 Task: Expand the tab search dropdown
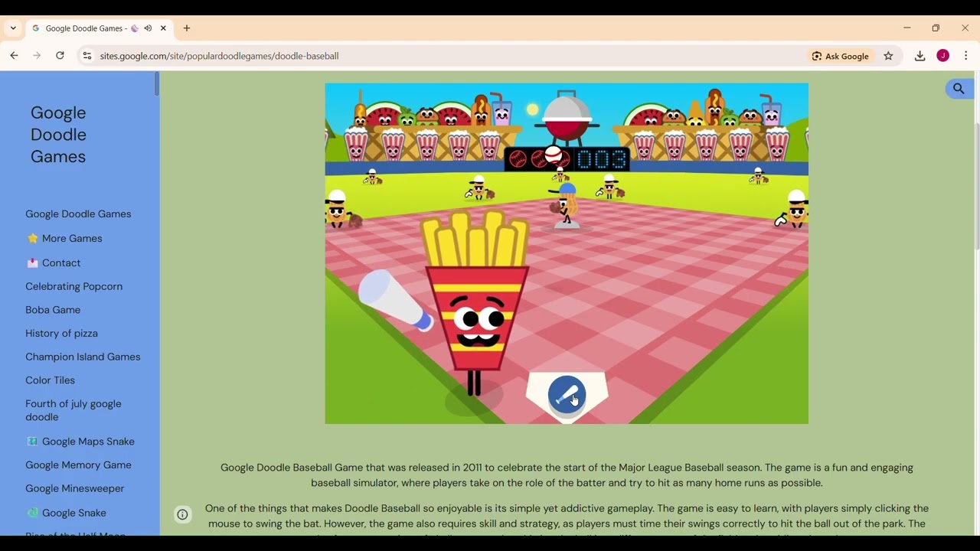[x=13, y=28]
